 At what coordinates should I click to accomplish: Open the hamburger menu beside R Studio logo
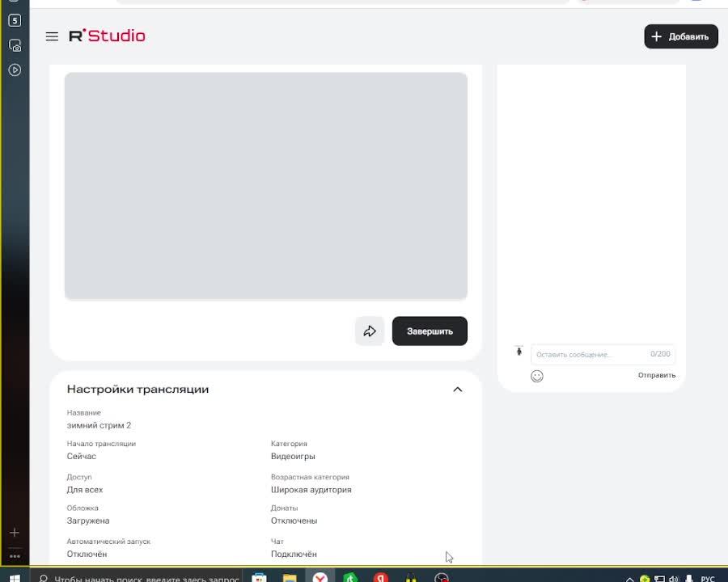click(x=52, y=36)
